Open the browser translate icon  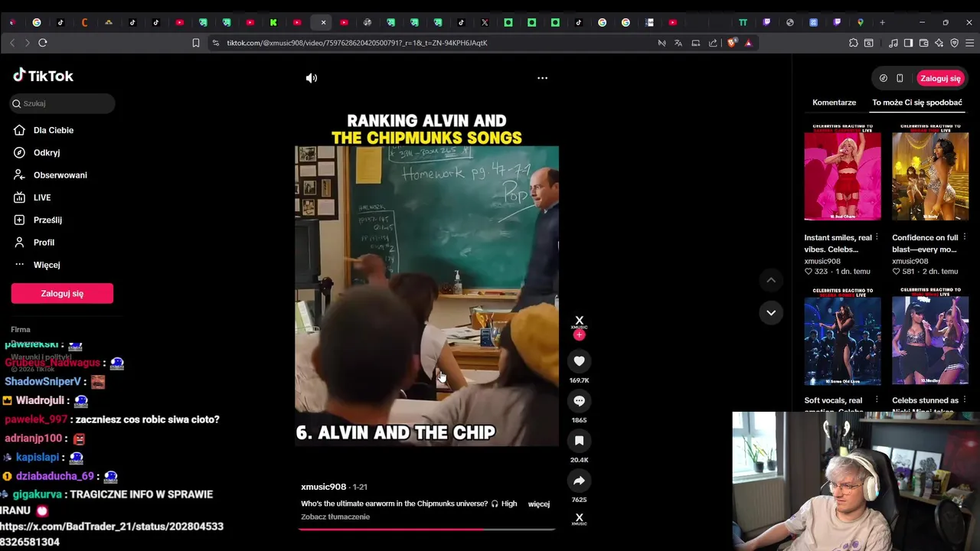[x=678, y=43]
